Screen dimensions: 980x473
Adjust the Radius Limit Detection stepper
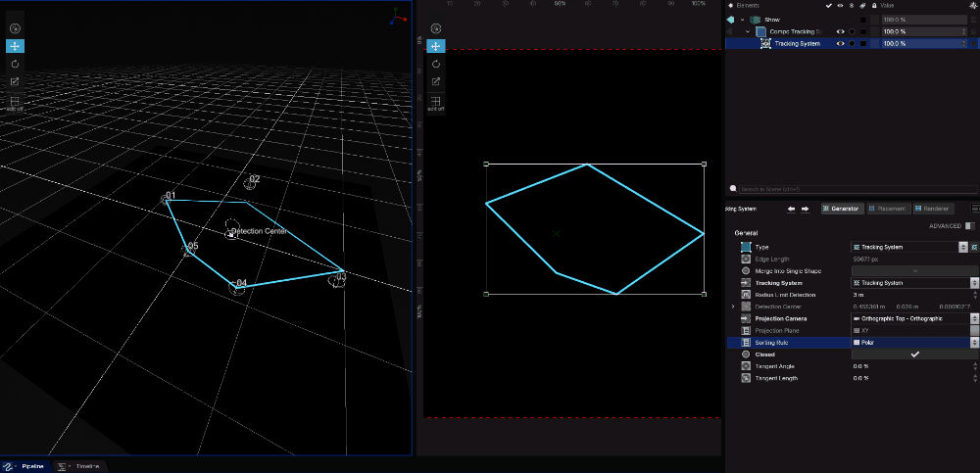tap(974, 295)
